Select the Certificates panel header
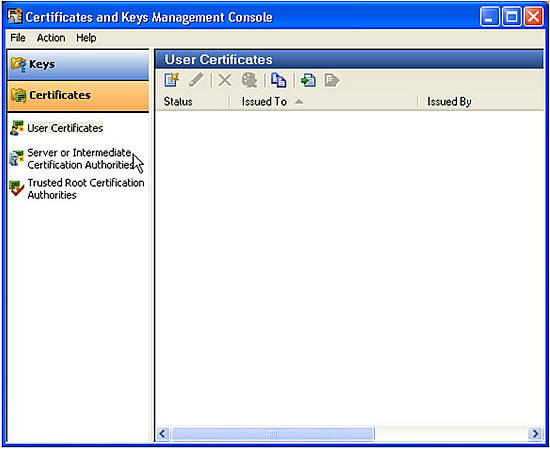Screen dimensions: 550x449 click(78, 96)
